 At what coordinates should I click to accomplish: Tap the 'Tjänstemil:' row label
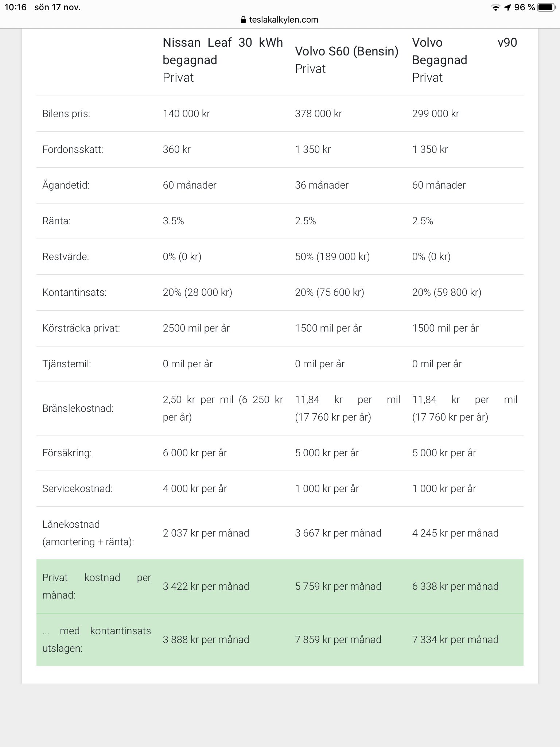coord(66,364)
